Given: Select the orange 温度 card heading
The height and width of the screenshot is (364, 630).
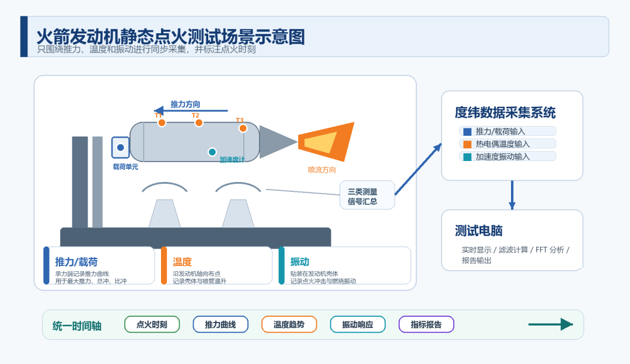Looking at the screenshot, I should click(x=182, y=262).
